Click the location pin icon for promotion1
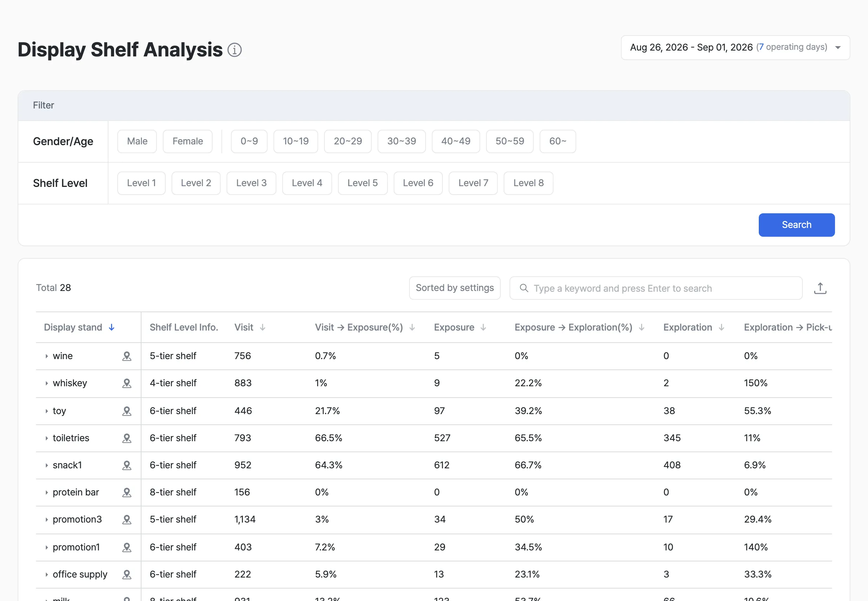This screenshot has width=868, height=601. tap(127, 547)
